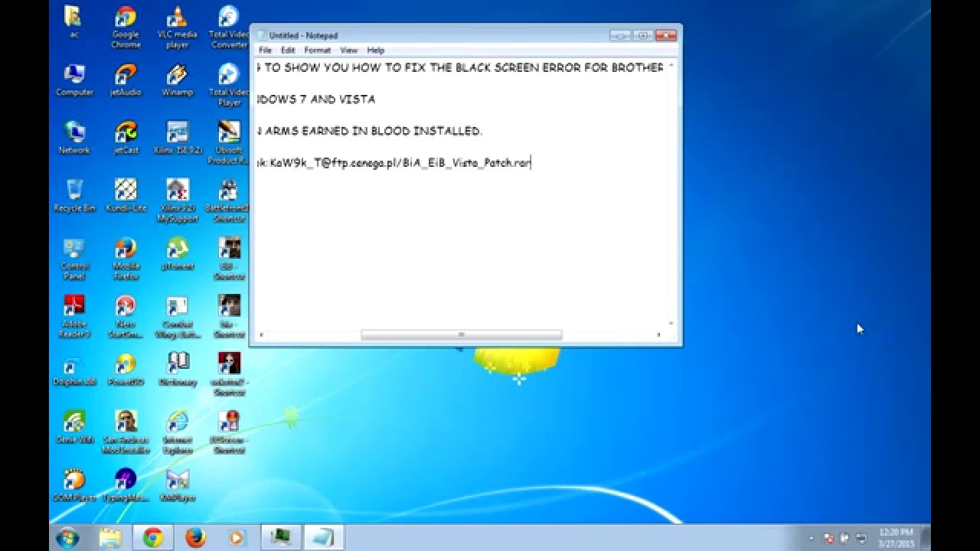Click the Notepad vertical scroll down arrow
Screen dimensions: 980x551
coord(671,324)
